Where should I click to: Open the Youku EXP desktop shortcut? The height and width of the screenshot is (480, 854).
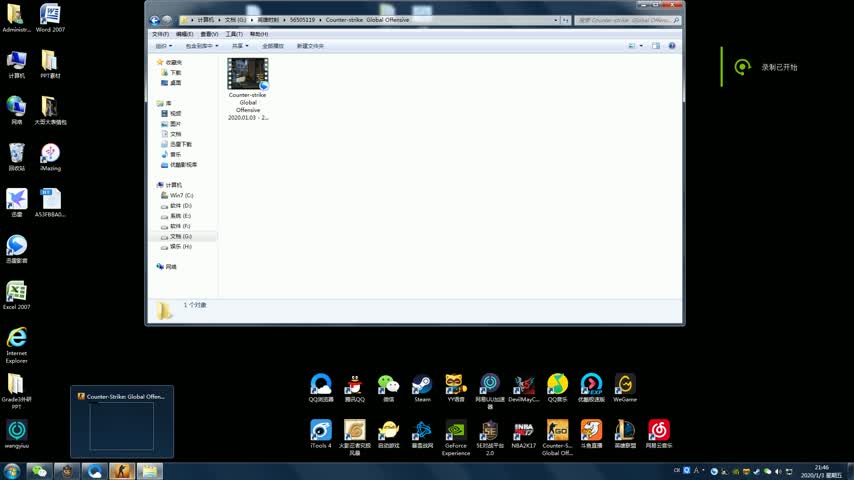pos(591,387)
